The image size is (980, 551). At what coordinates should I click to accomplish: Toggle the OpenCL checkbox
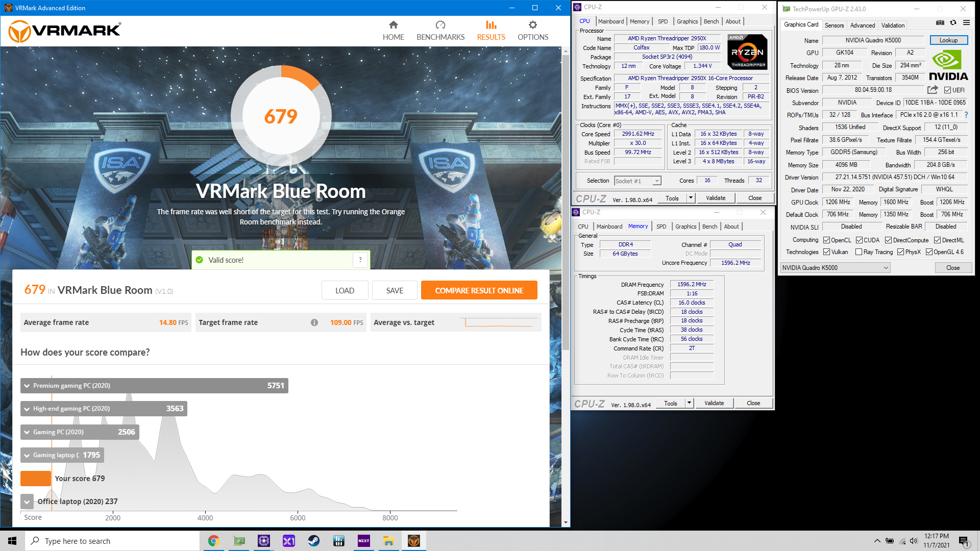click(x=826, y=240)
